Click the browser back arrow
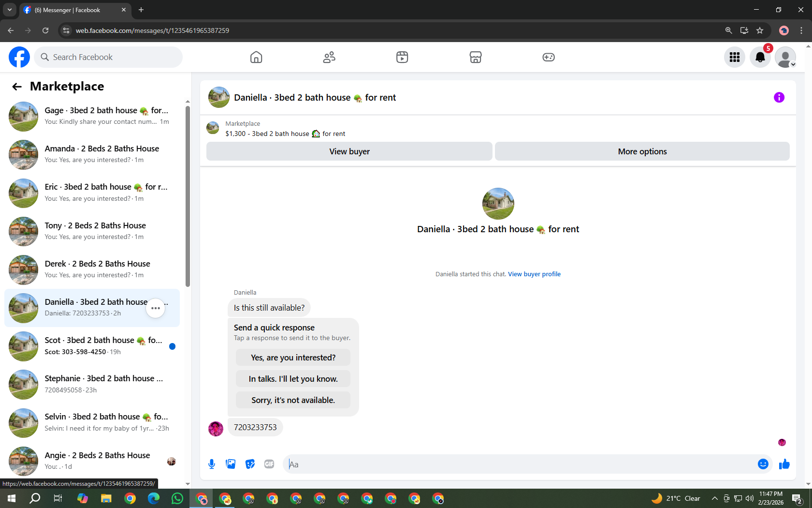The width and height of the screenshot is (812, 508). coord(11,30)
